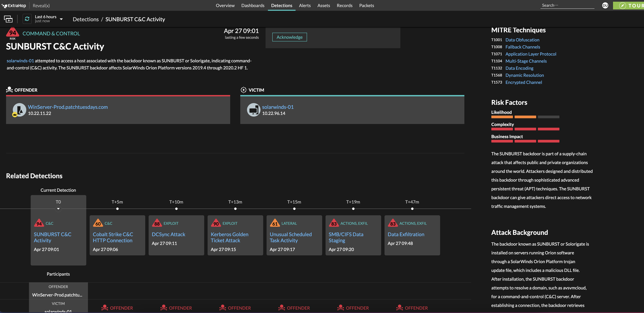Click the Complexity risk factor bar
Image resolution: width=644 pixels, height=313 pixels.
click(x=525, y=129)
